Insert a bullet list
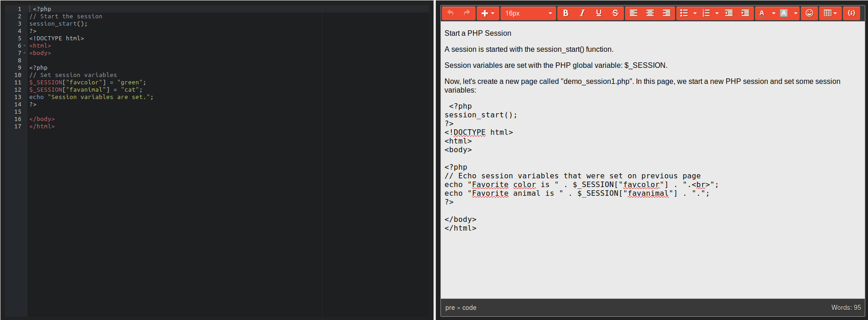This screenshot has height=320, width=868. coord(684,13)
